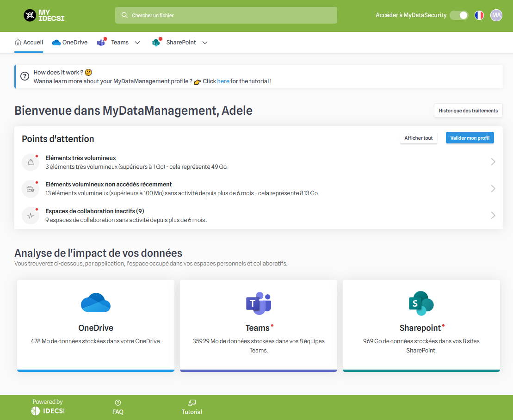Click the very large elements weight icon
Viewport: 513px width, 420px height.
31,162
